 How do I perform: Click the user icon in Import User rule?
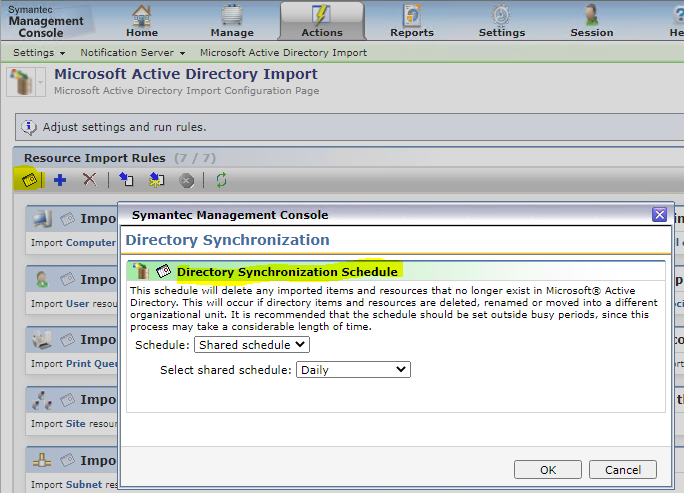pos(42,279)
